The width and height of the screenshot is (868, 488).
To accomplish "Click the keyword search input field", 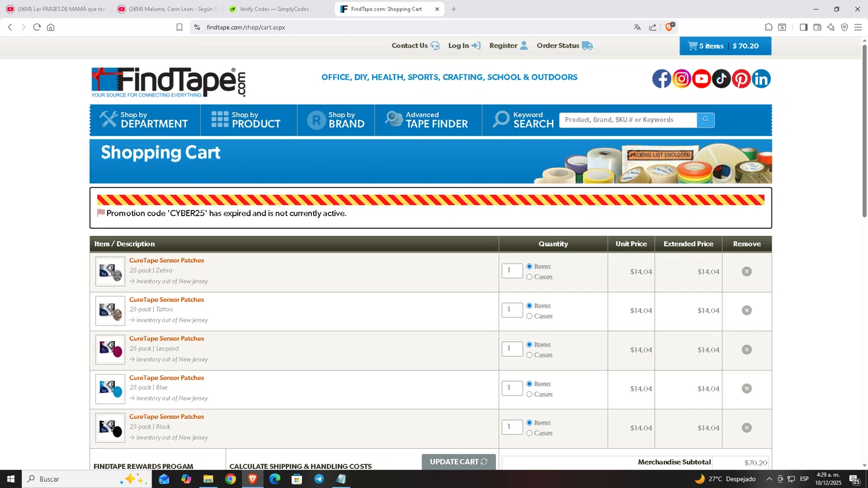I will pyautogui.click(x=628, y=120).
